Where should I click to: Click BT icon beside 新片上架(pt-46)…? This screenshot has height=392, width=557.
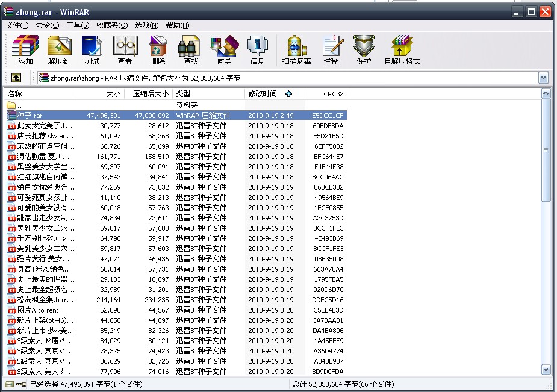11,320
